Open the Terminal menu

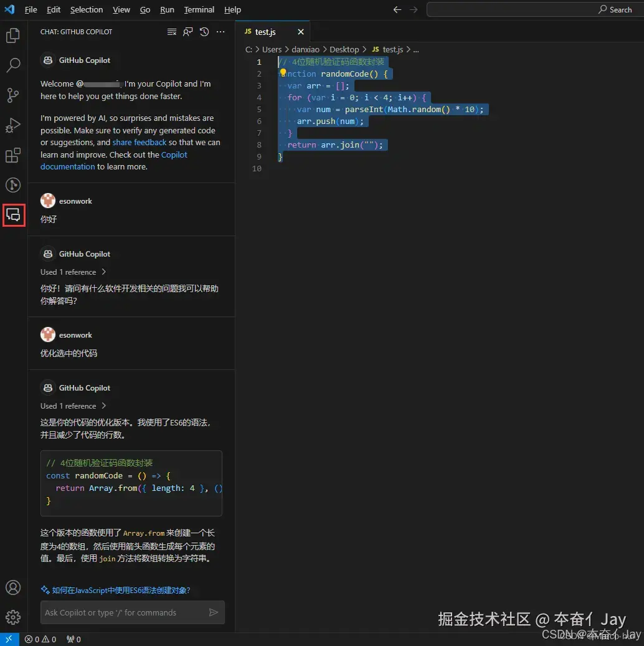(x=199, y=9)
